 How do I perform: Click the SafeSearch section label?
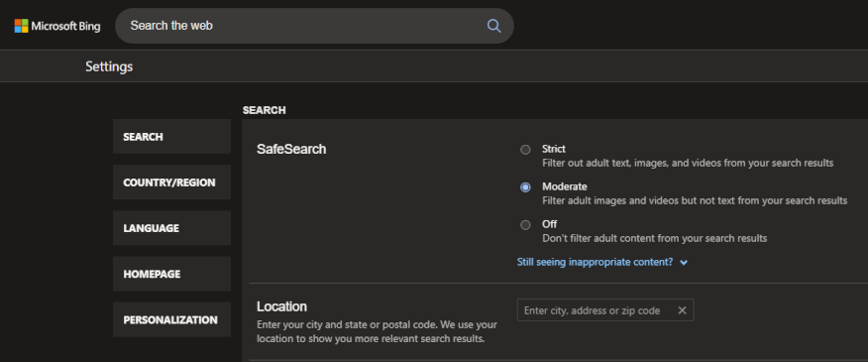291,149
